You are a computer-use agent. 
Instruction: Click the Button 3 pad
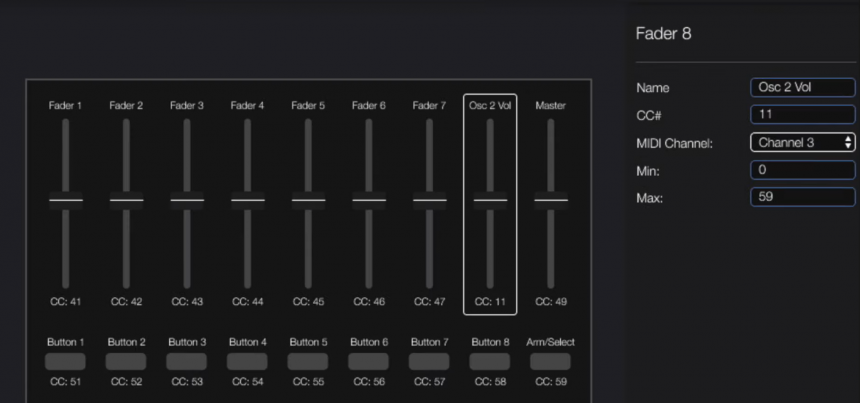tap(186, 362)
